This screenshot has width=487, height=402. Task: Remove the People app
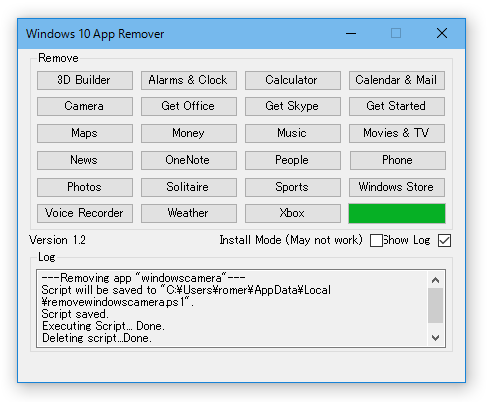(x=293, y=160)
